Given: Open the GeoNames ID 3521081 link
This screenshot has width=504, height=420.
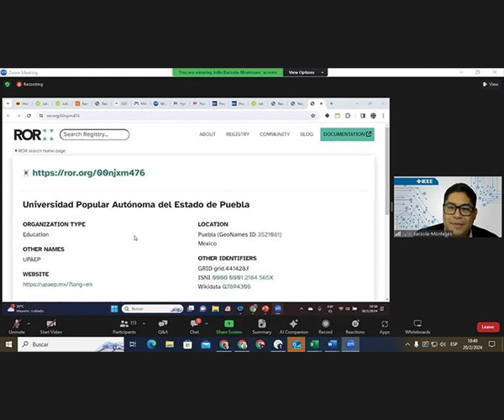Looking at the screenshot, I should (270, 234).
